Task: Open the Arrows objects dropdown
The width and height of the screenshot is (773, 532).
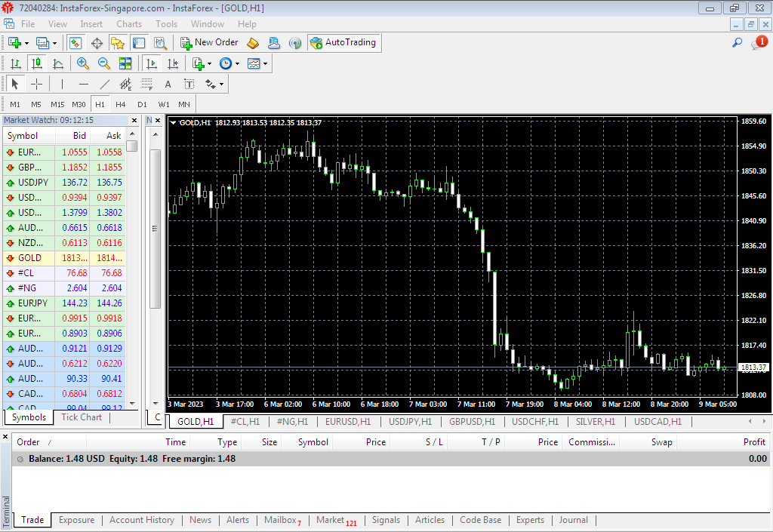Action: click(x=214, y=85)
